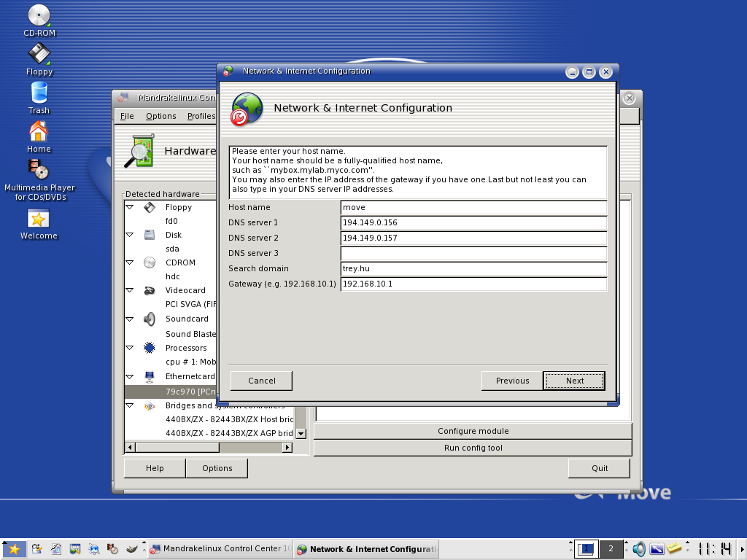This screenshot has height=560, width=747.
Task: Select the fd0 row in the hardware tree
Action: (171, 221)
